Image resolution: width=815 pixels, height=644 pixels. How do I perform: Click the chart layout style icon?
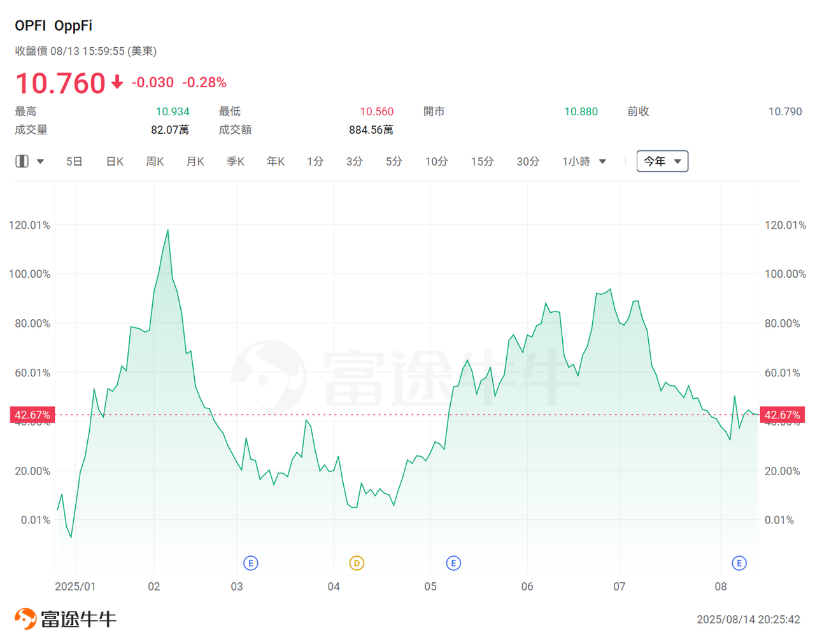tap(21, 161)
